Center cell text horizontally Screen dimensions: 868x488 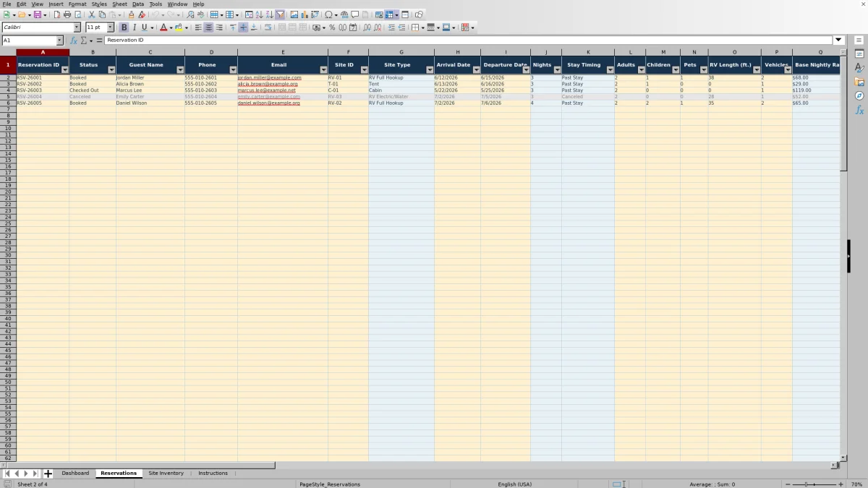pos(208,27)
